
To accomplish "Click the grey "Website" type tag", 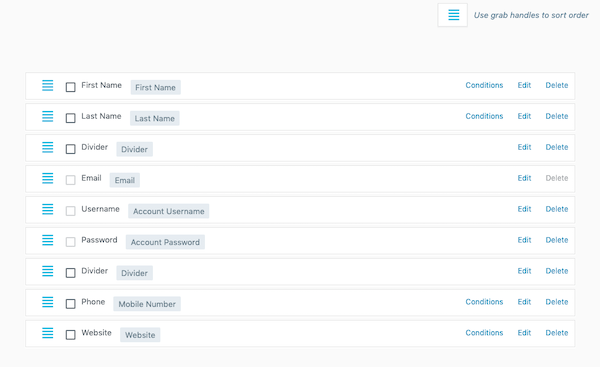I will [x=140, y=335].
